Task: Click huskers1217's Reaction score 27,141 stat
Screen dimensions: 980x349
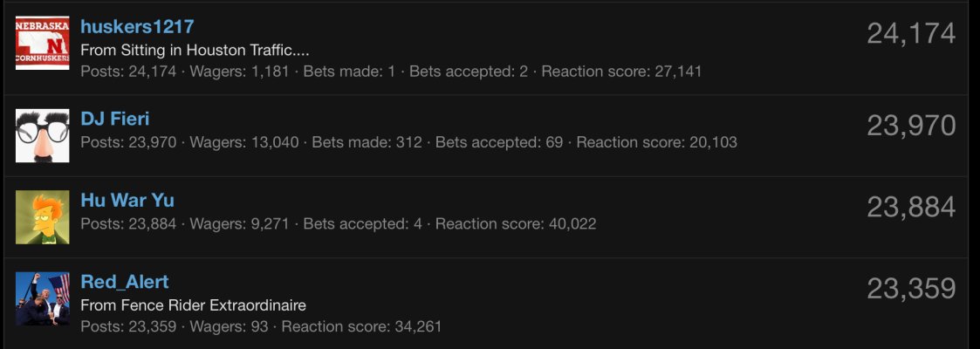Action: click(621, 72)
